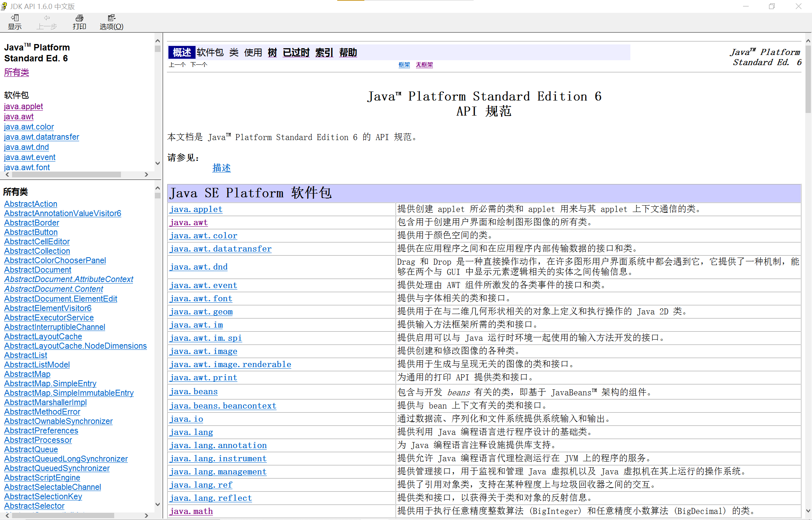
Task: Open AbstractList class link
Action: click(x=26, y=355)
